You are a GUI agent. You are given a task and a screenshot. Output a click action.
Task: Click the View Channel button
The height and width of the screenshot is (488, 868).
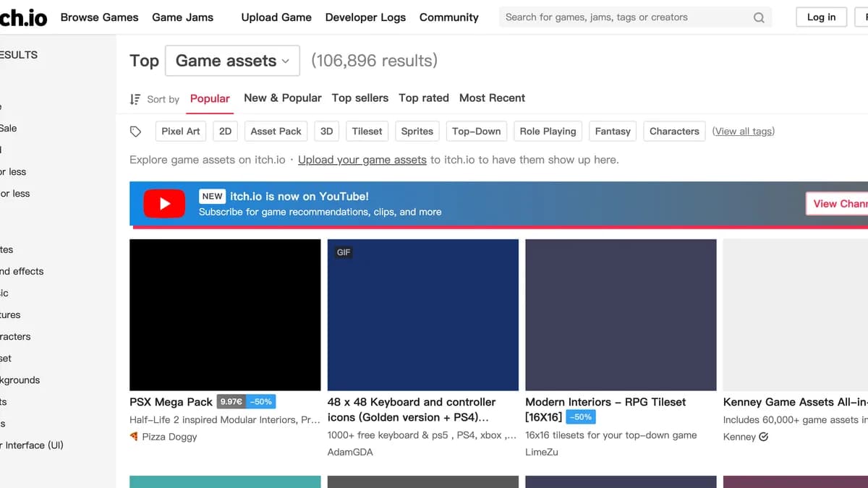point(837,204)
